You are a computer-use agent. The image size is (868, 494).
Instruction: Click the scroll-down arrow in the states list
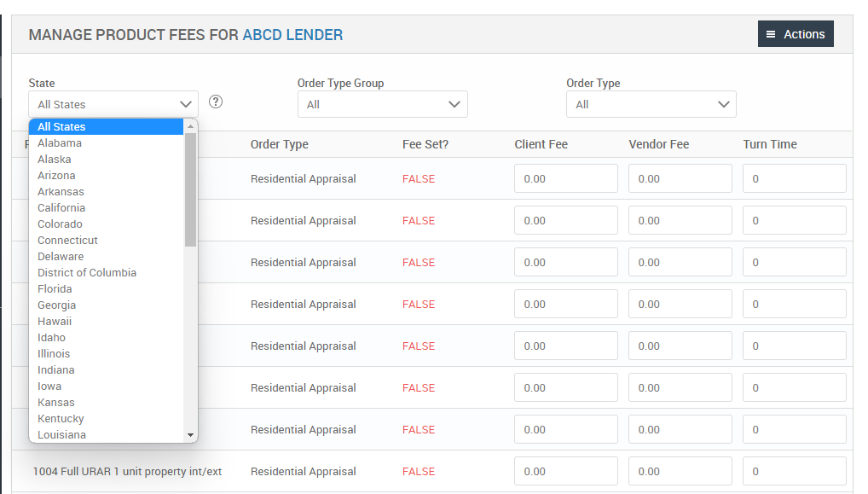[x=191, y=436]
